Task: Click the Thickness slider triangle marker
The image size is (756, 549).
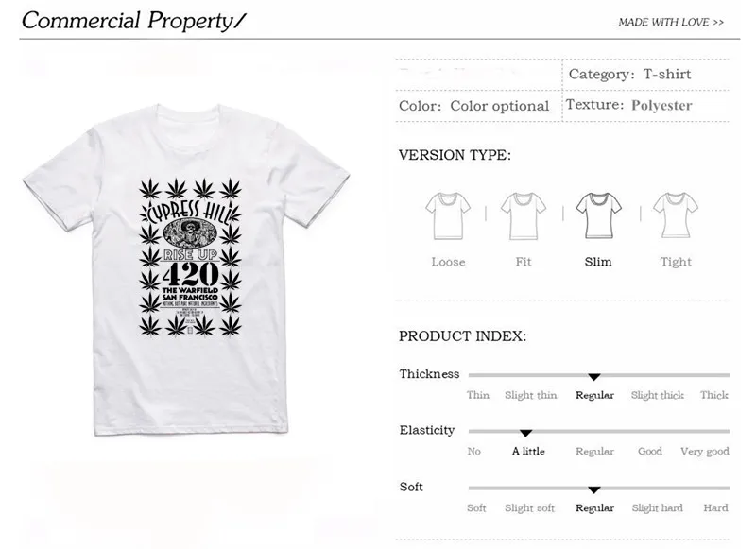Action: coord(594,377)
